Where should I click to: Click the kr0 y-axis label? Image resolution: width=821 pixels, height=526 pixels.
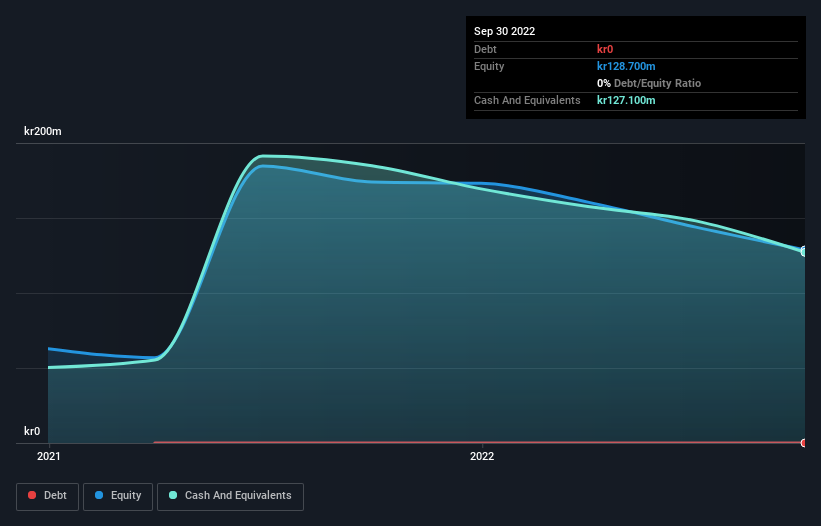pyautogui.click(x=32, y=431)
